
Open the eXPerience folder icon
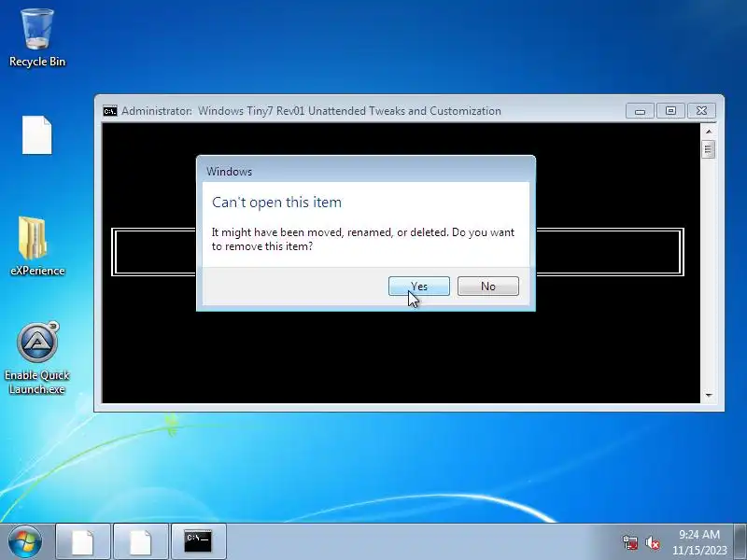click(x=37, y=246)
